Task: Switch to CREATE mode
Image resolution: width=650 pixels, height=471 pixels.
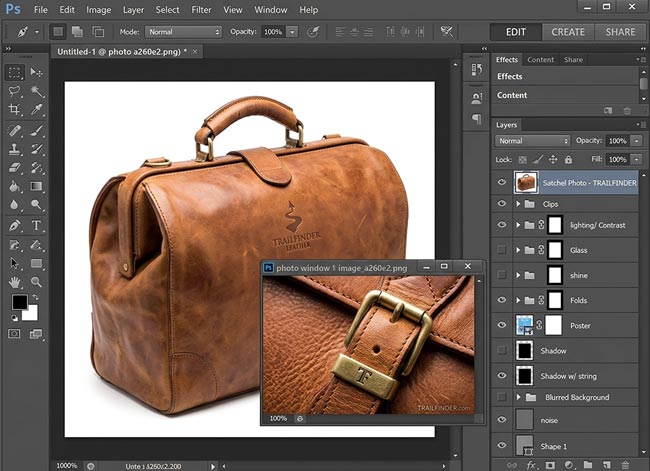Action: 568,32
